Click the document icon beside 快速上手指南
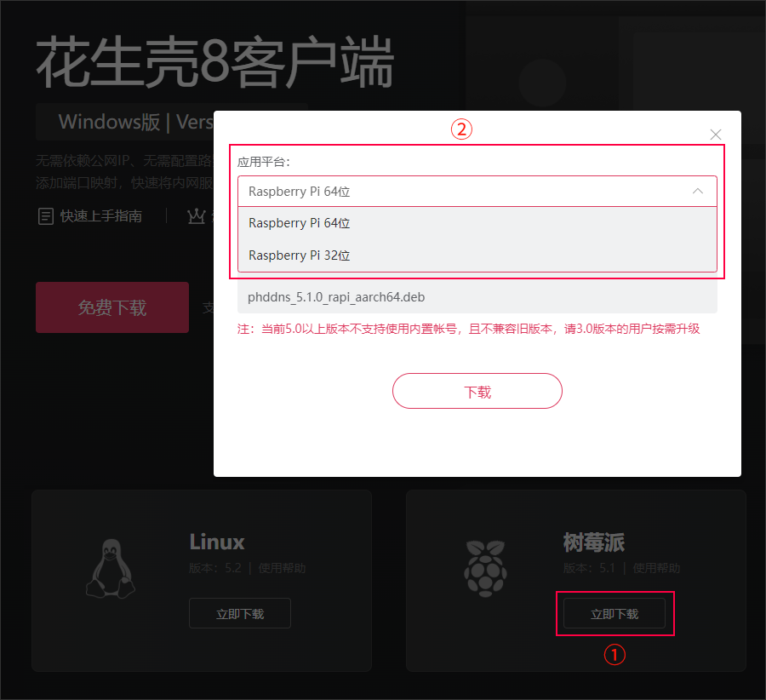 coord(45,216)
